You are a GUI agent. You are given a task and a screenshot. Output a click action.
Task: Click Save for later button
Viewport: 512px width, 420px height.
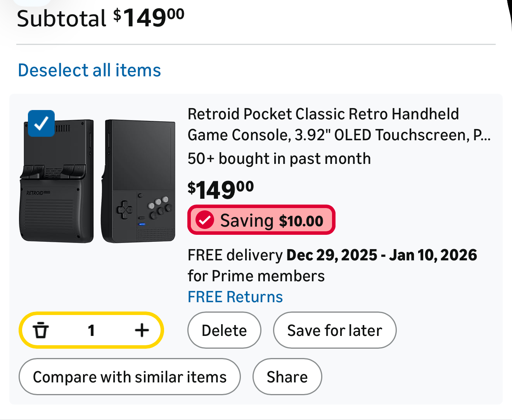[334, 330]
